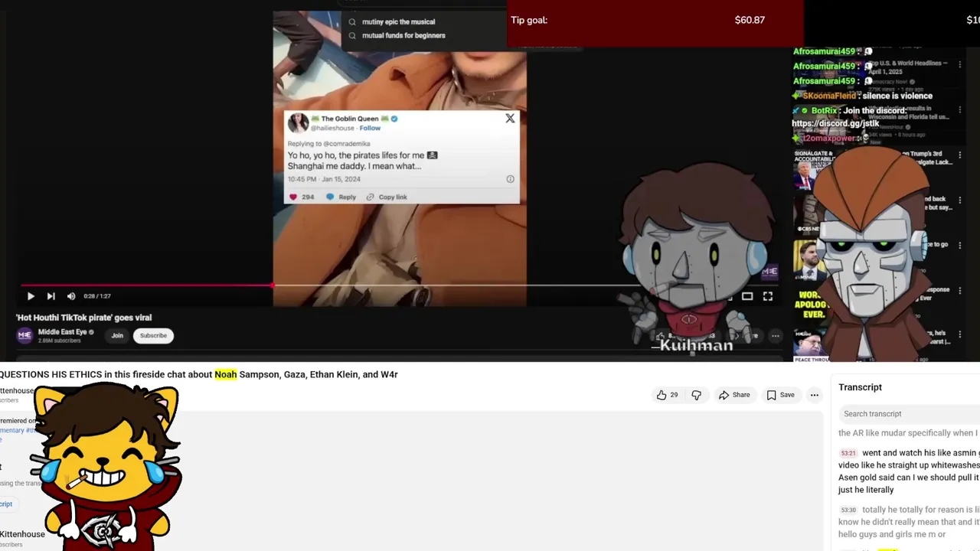The height and width of the screenshot is (551, 980).
Task: Open the Signalgate & Accountability video thumbnail
Action: (805, 169)
